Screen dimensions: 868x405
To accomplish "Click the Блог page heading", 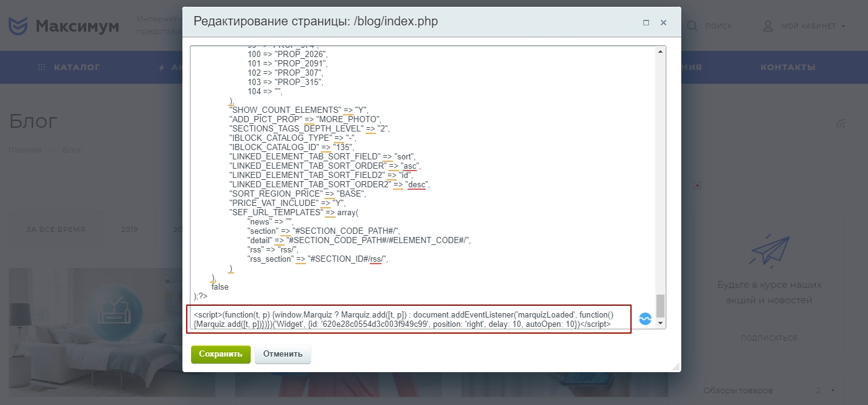I will tap(34, 122).
